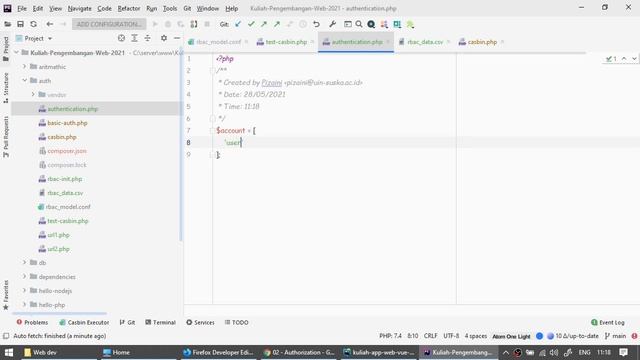Open the Navigate menu

click(x=80, y=8)
